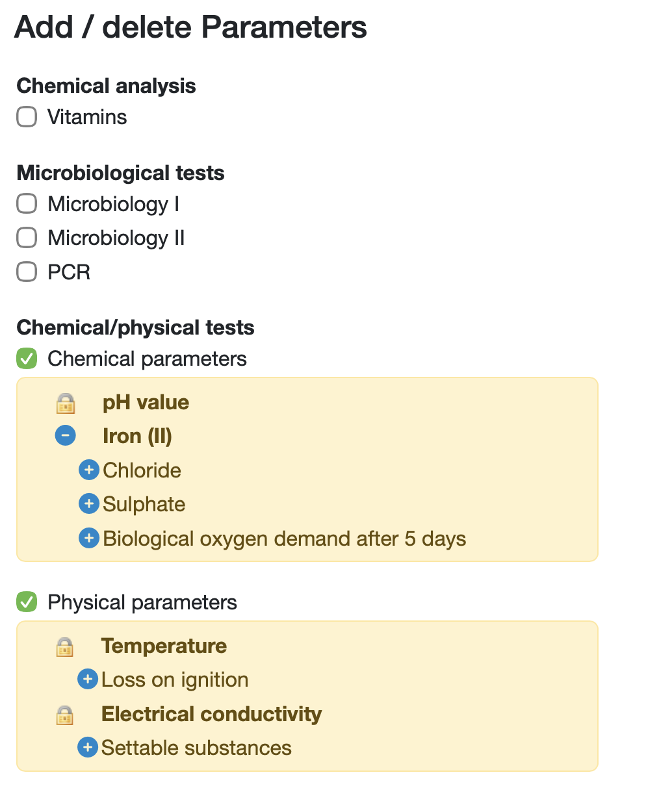Image resolution: width=672 pixels, height=790 pixels.
Task: Enable the Vitamins checkbox
Action: point(27,117)
